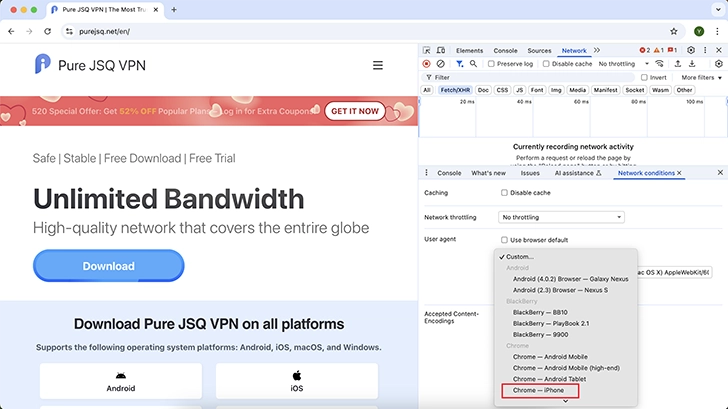Viewport: 728px width, 409px height.
Task: Open the green Y profile avatar
Action: coord(699,32)
